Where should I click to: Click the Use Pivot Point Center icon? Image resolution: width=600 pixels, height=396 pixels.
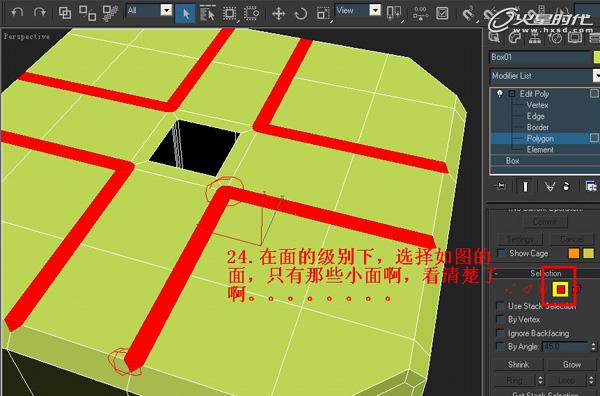394,13
